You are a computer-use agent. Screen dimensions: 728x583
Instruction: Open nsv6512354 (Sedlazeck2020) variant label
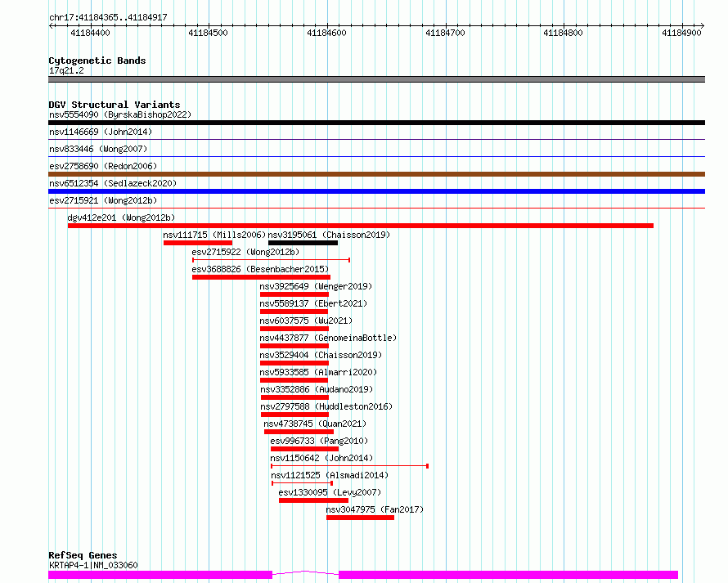coord(113,183)
